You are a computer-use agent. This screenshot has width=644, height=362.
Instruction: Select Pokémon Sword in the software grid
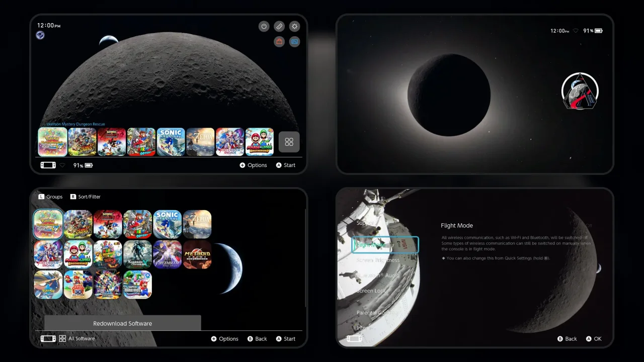click(x=48, y=285)
